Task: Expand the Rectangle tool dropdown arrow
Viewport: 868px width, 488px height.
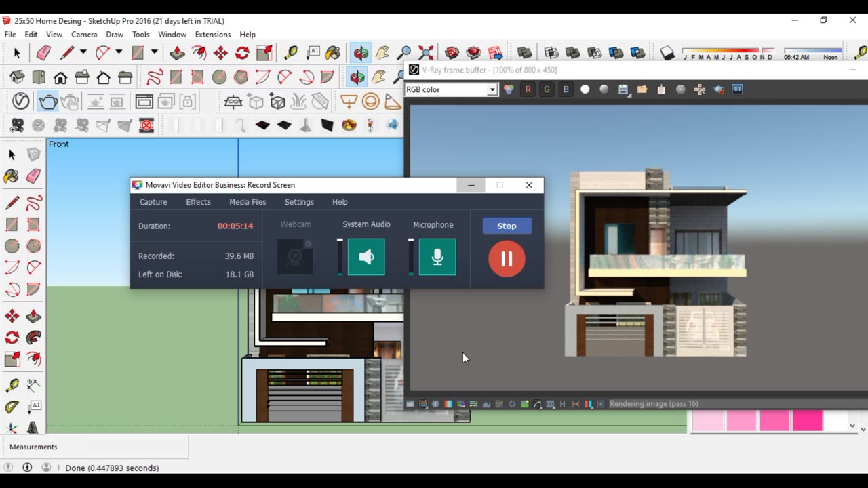Action: click(155, 52)
